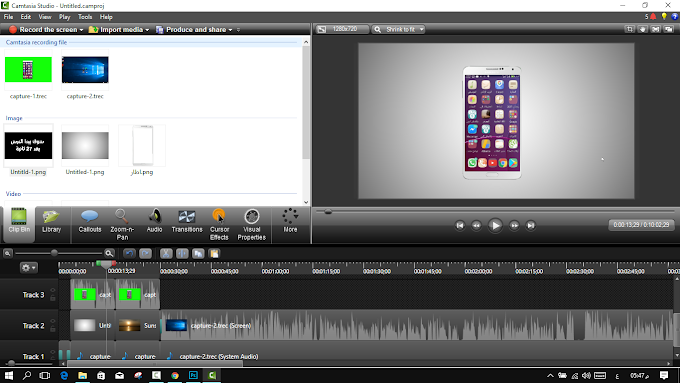Open the Edit menu
Screen dimensions: 680x383
coord(26,17)
